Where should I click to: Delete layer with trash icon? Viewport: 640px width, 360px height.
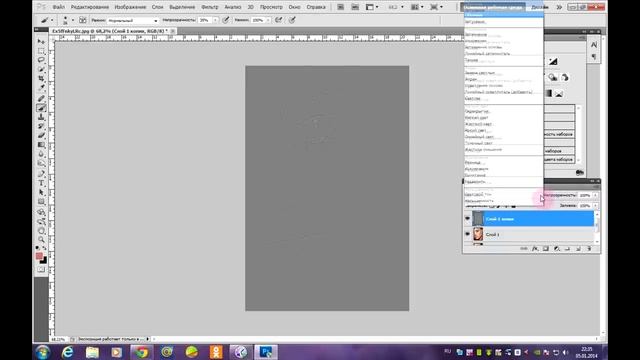click(589, 249)
